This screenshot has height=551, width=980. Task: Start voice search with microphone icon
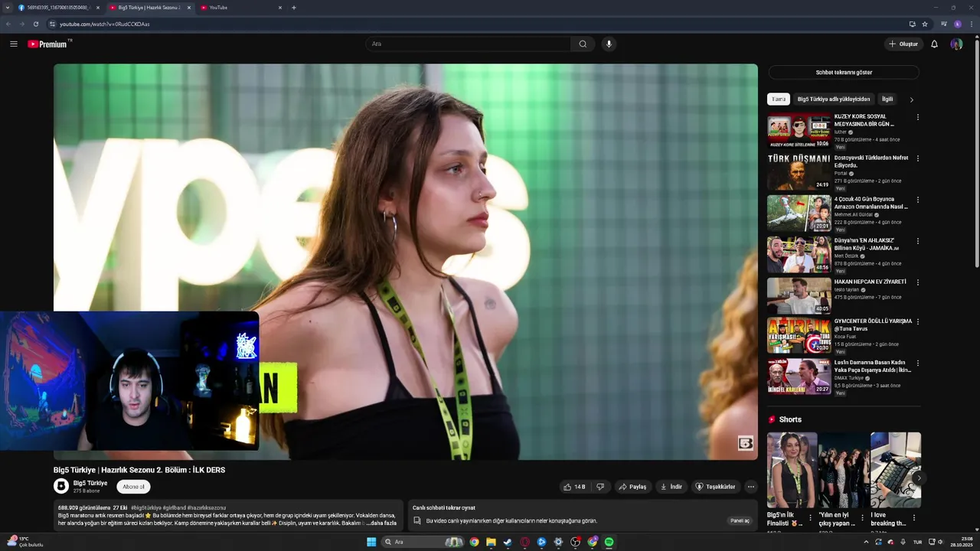click(609, 44)
